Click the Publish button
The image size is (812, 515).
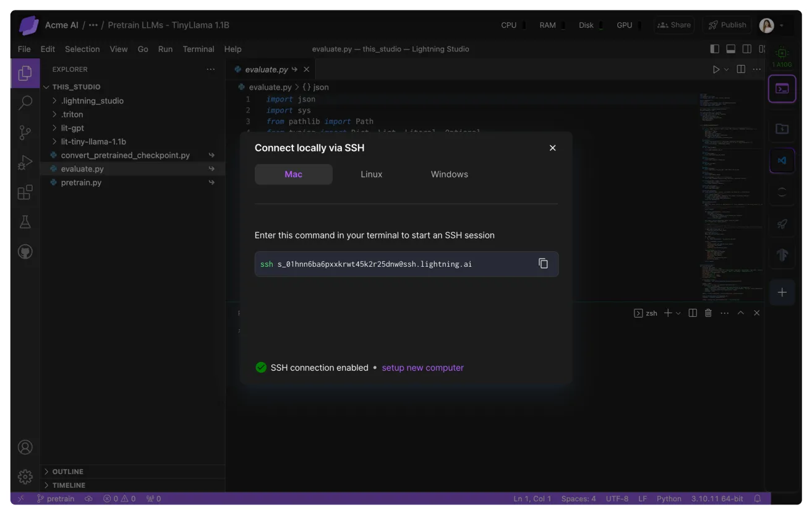point(727,25)
